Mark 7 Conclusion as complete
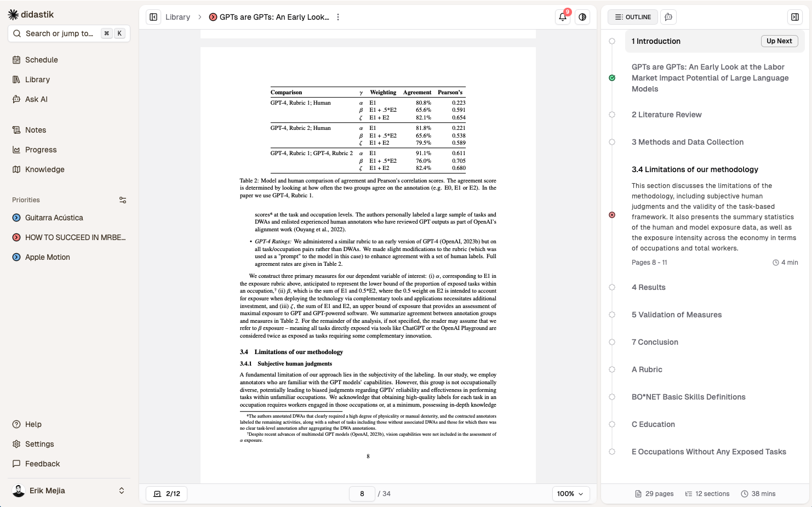Screen dimensions: 812x507 612,342
